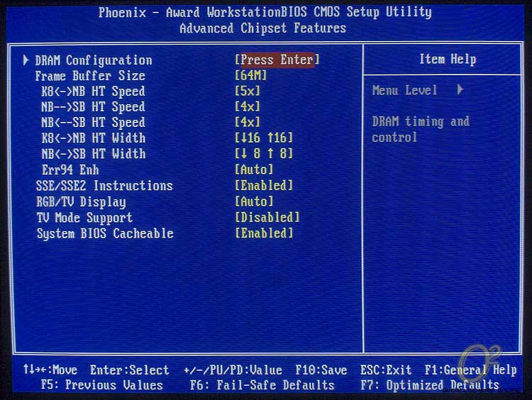Toggle TV Mode Support [Disabled] value
The height and width of the screenshot is (400, 532).
click(267, 217)
